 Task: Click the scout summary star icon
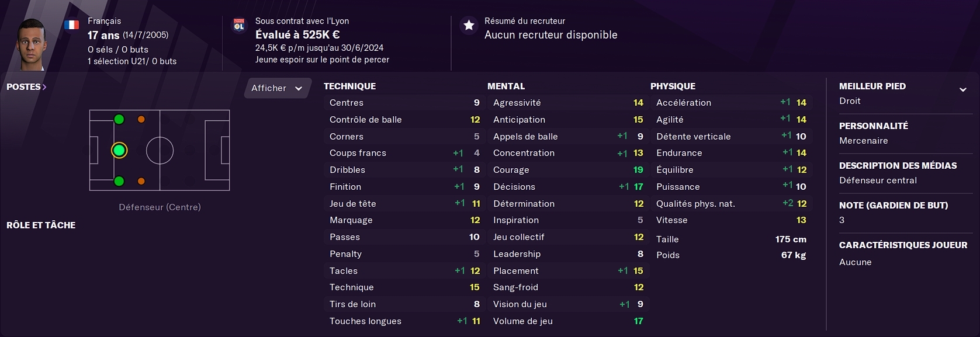(x=469, y=26)
